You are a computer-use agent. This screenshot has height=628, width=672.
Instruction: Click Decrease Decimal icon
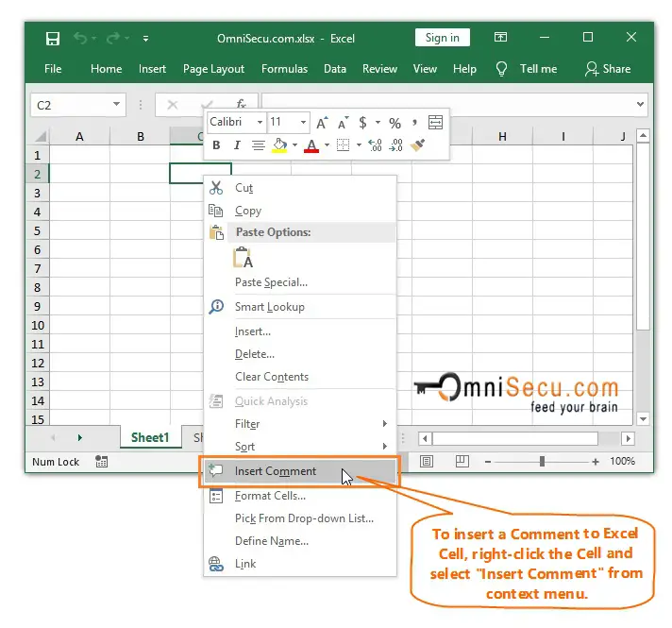point(395,145)
